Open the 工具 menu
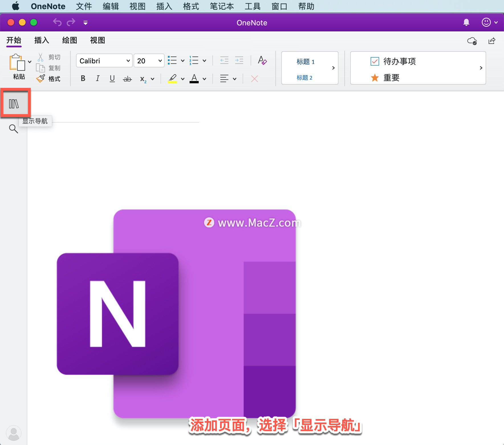 click(253, 6)
